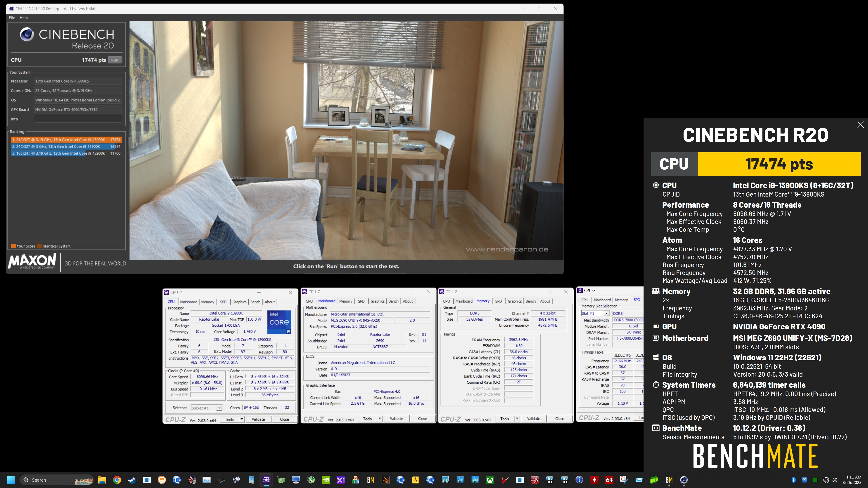Image resolution: width=868 pixels, height=488 pixels.
Task: Switch to Graphics tab in CPU-Z Mainboard window
Action: (377, 301)
